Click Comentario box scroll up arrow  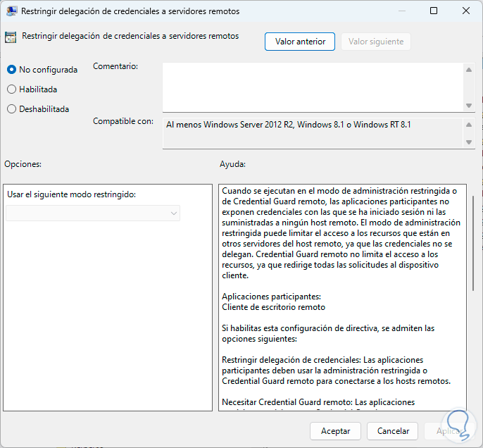pos(469,70)
